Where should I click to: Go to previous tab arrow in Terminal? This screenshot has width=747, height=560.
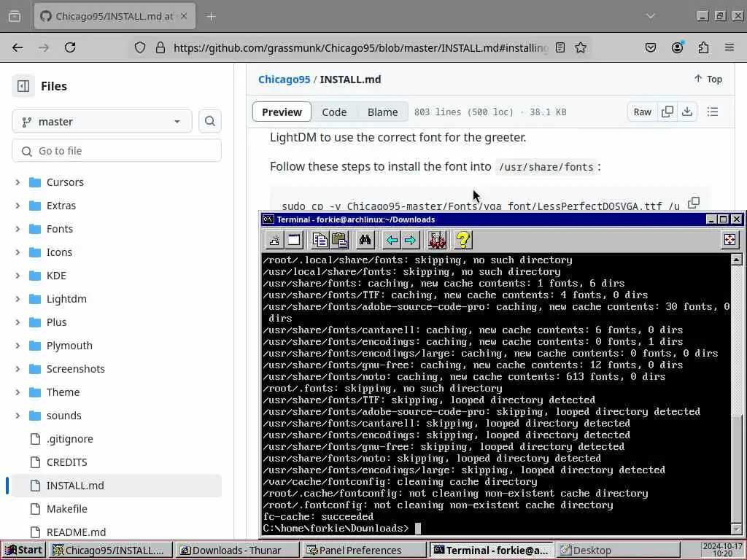(x=392, y=240)
